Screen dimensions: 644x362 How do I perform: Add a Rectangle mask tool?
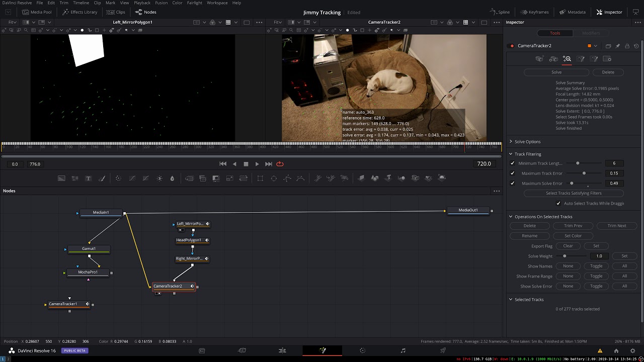pyautogui.click(x=260, y=178)
